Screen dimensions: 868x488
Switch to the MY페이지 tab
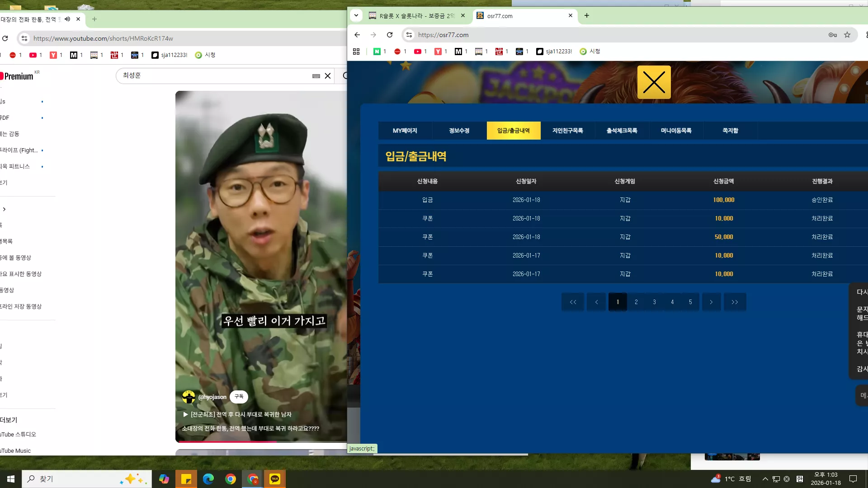pyautogui.click(x=405, y=131)
